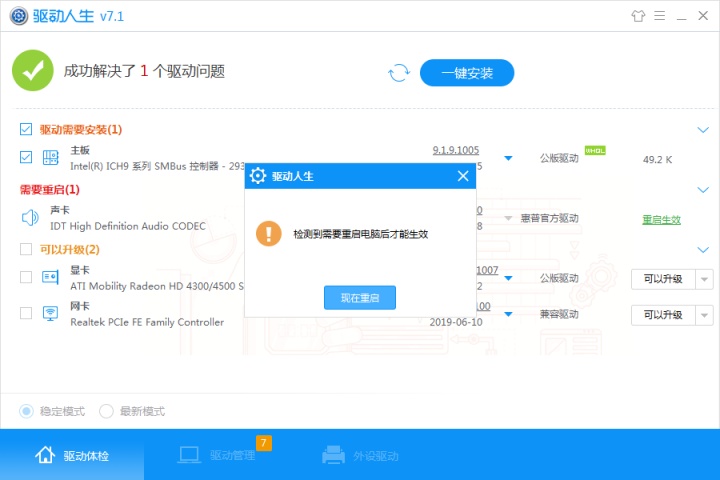Click Intel(R) ICH9 SMBus controller text
This screenshot has width=720, height=480.
tap(157, 166)
